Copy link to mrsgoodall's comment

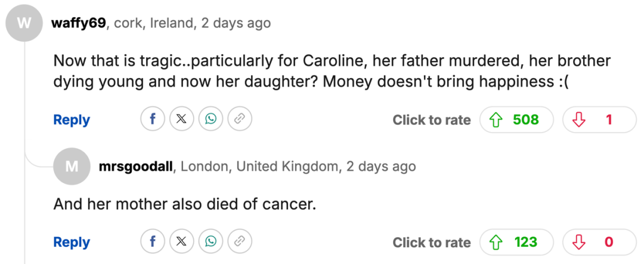coord(240,242)
